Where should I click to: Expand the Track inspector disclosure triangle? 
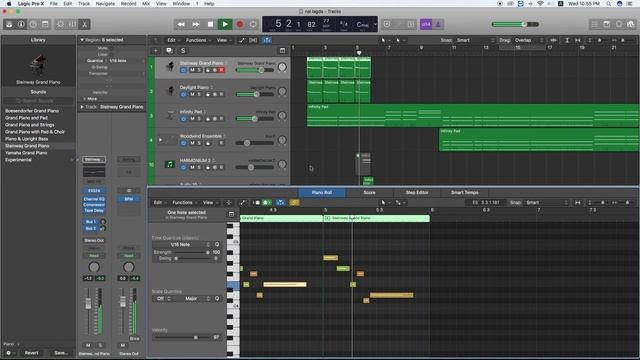point(82,107)
